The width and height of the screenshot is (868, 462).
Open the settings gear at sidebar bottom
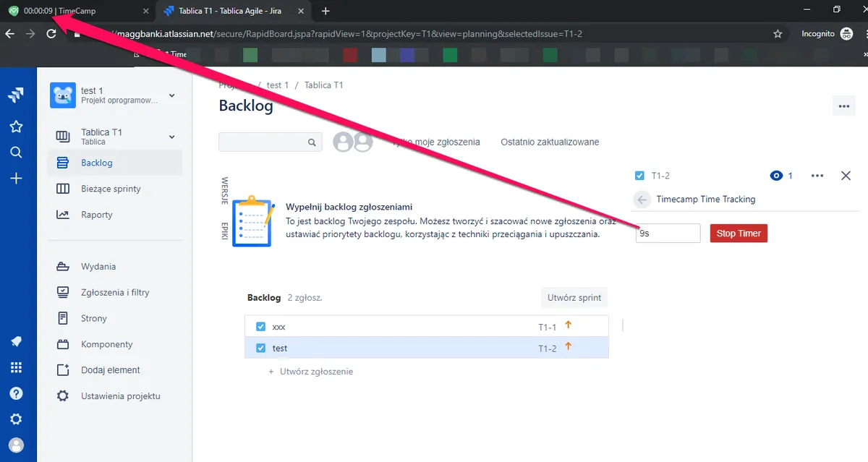click(16, 419)
